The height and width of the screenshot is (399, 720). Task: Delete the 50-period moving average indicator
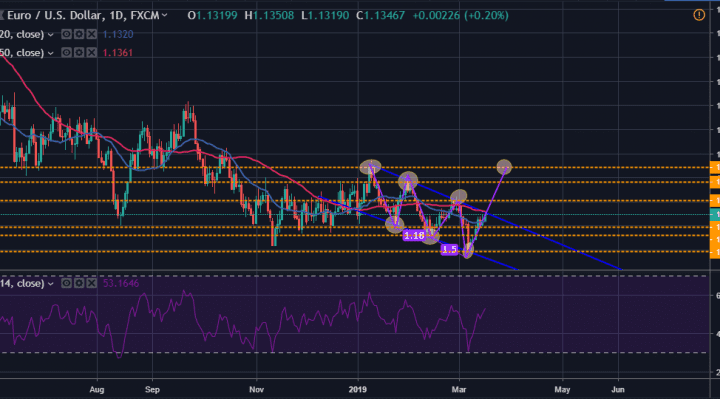click(x=92, y=53)
